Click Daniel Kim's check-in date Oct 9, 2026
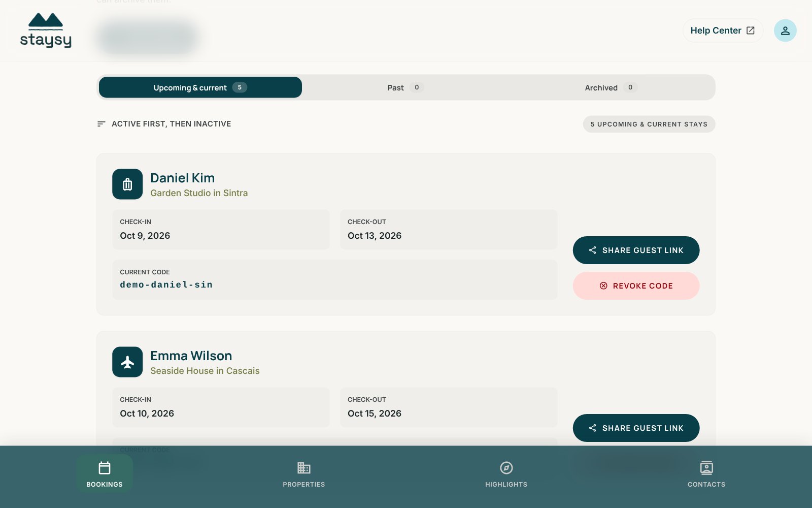Image resolution: width=812 pixels, height=508 pixels. pyautogui.click(x=145, y=236)
